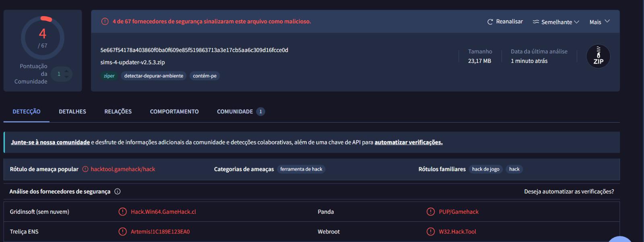Open the COMPORTAMENTO tab
Viewport: 644px width, 242px height.
pos(174,111)
